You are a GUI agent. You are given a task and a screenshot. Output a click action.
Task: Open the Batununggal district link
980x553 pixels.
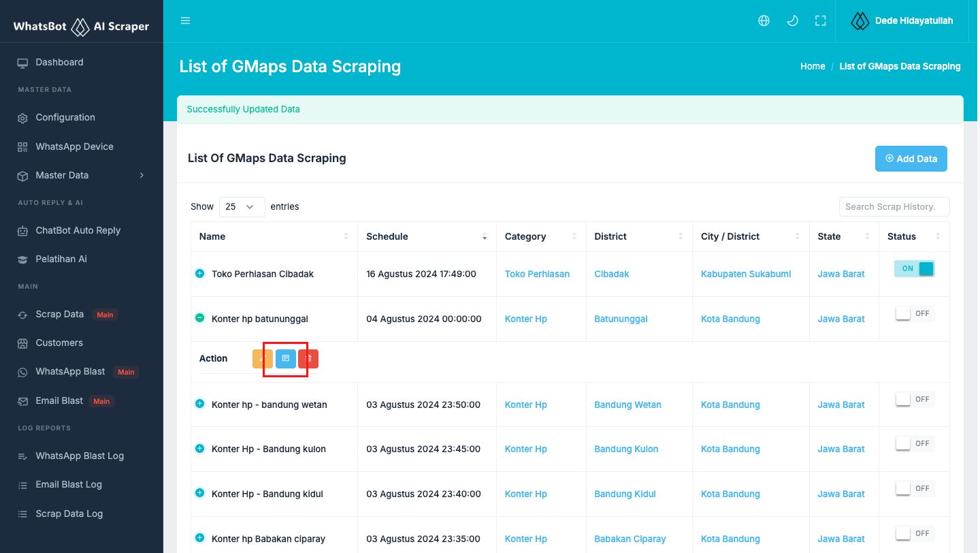pyautogui.click(x=621, y=319)
